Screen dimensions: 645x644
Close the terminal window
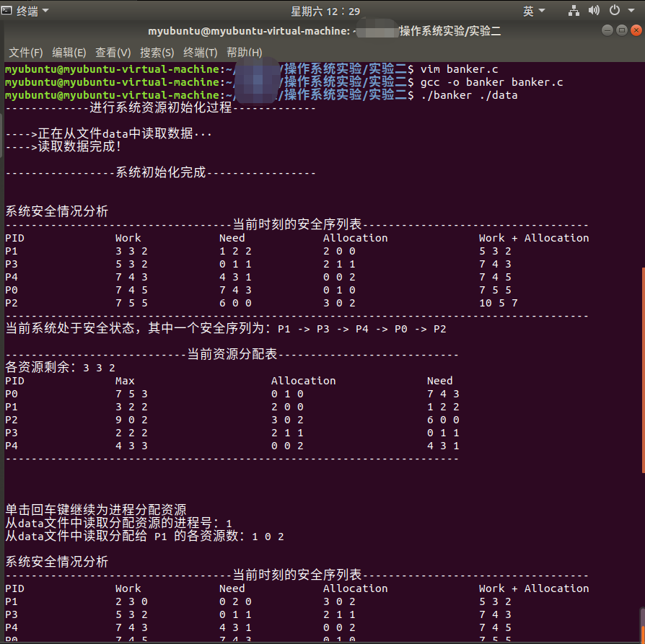click(636, 30)
